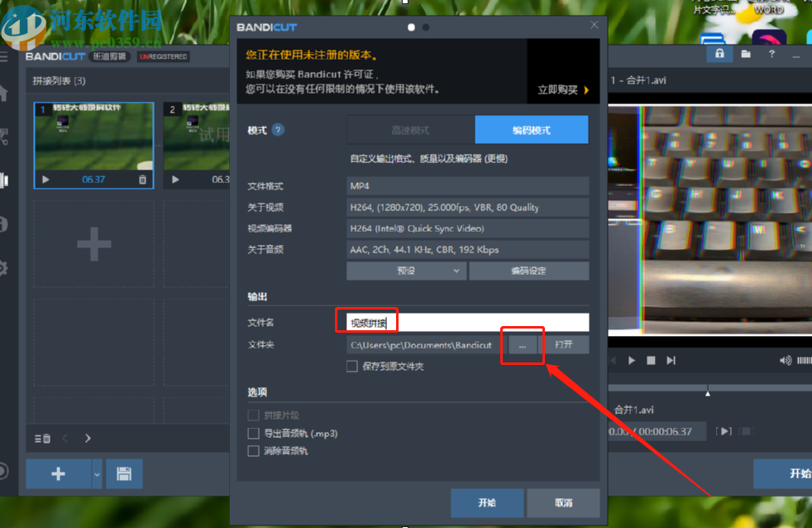Viewport: 812px width, 528px height.
Task: Clear the join list with list-trash icon
Action: (x=42, y=439)
